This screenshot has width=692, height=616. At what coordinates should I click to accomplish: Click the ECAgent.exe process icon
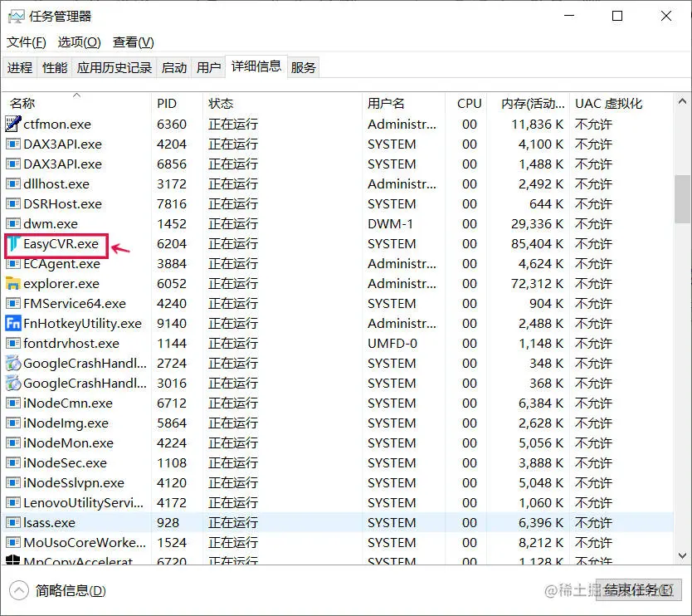point(12,264)
